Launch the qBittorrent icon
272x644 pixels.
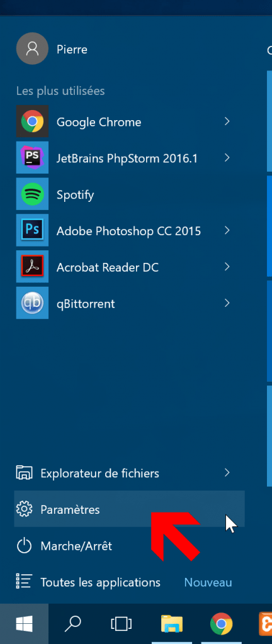tap(32, 303)
